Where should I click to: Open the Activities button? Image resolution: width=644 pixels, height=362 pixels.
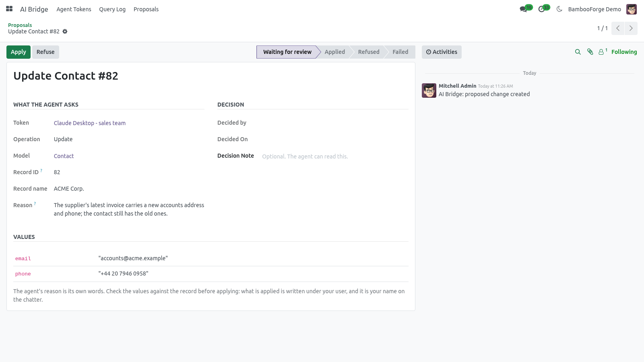point(442,52)
